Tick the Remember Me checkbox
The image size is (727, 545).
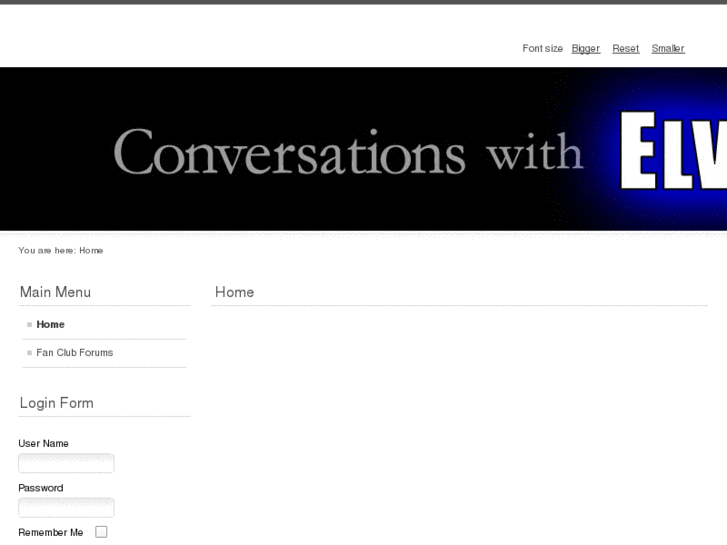pyautogui.click(x=101, y=532)
